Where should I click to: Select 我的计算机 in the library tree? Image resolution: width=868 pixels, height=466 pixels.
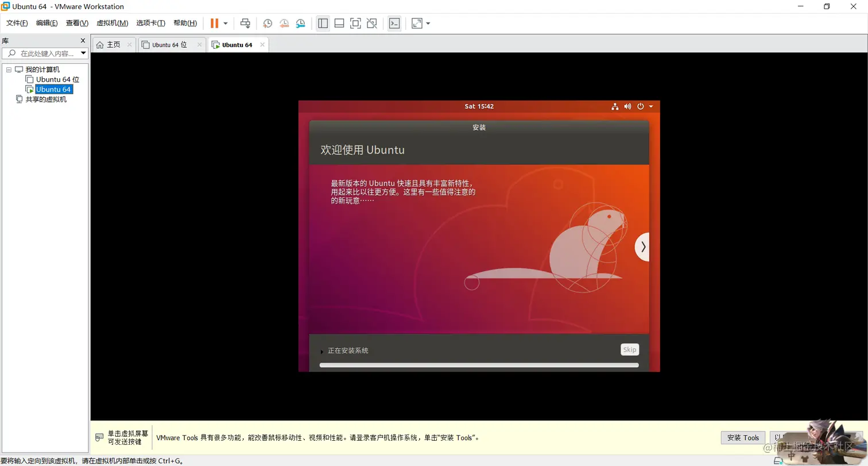tap(42, 70)
